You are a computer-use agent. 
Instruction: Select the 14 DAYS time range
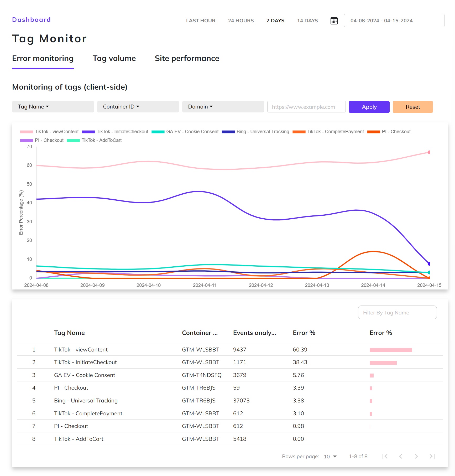click(307, 20)
